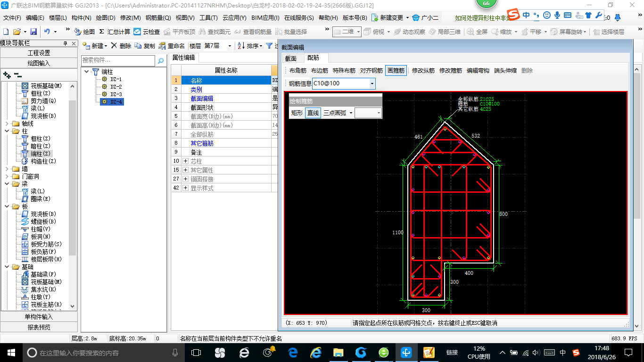Expand 芯柱 property row

[x=185, y=161]
